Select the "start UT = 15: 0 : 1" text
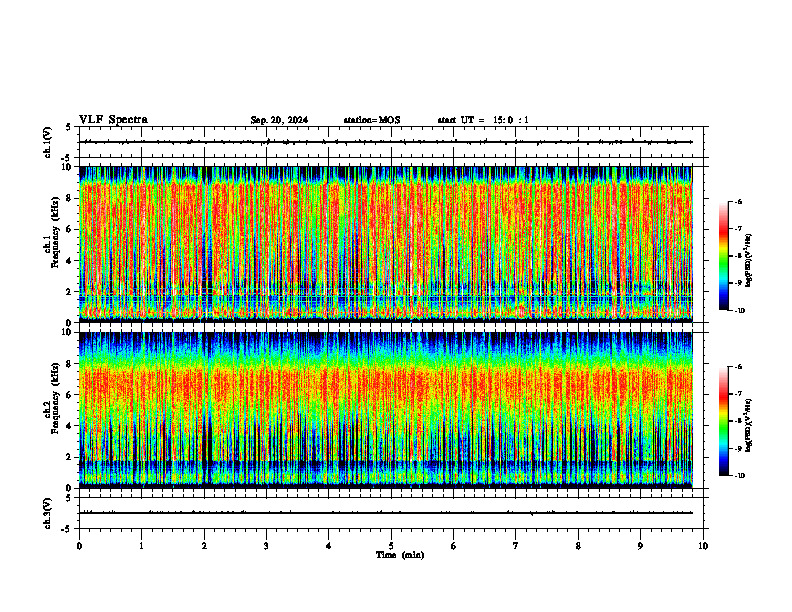 tap(483, 120)
